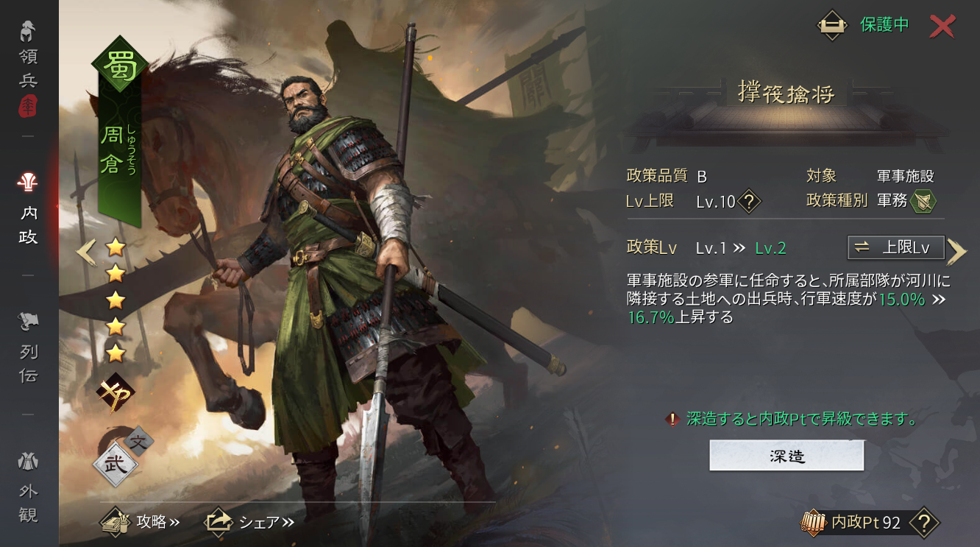Toggle the 文 civil mode diamond

pyautogui.click(x=140, y=441)
